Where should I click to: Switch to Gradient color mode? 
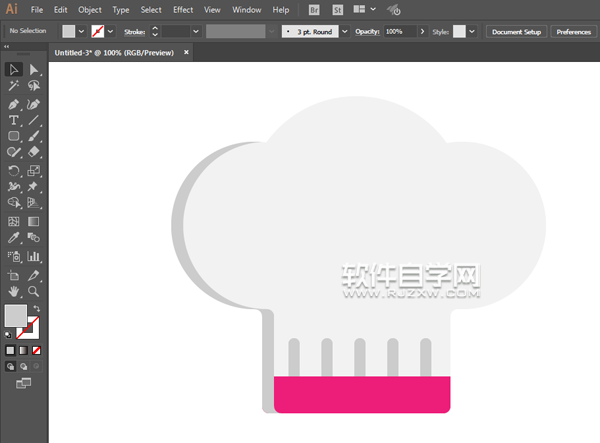click(x=24, y=351)
